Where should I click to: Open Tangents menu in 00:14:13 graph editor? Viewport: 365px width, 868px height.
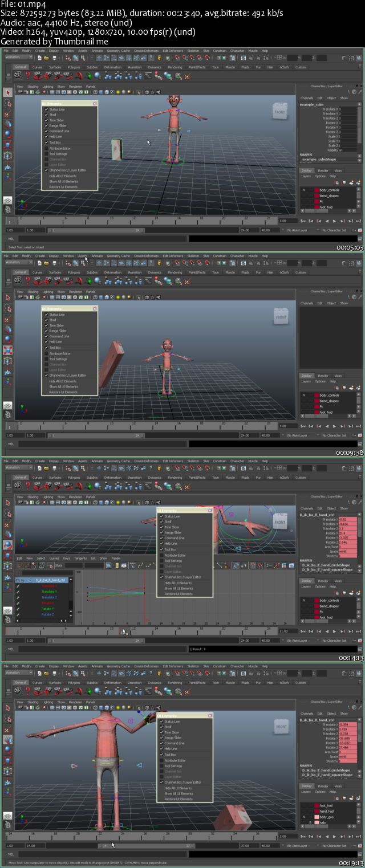pyautogui.click(x=80, y=559)
